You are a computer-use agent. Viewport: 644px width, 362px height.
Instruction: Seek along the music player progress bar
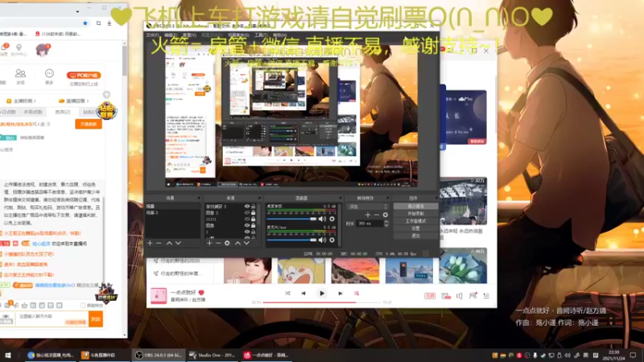click(x=322, y=302)
